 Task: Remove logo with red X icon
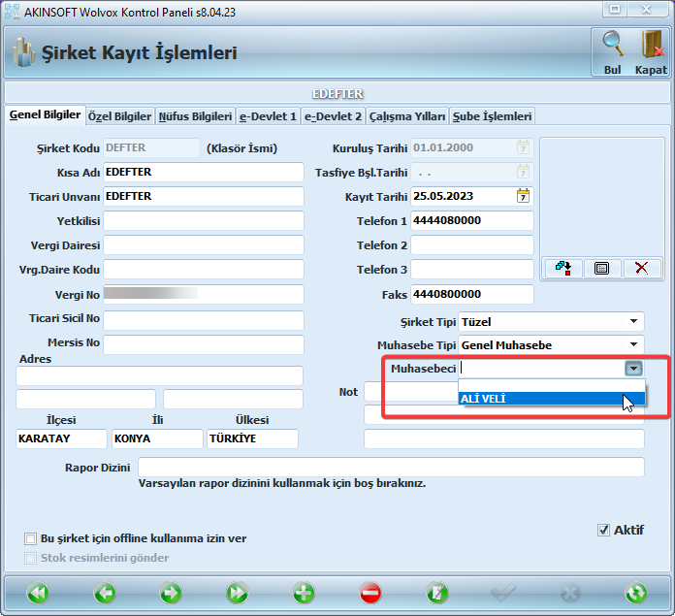pyautogui.click(x=641, y=268)
